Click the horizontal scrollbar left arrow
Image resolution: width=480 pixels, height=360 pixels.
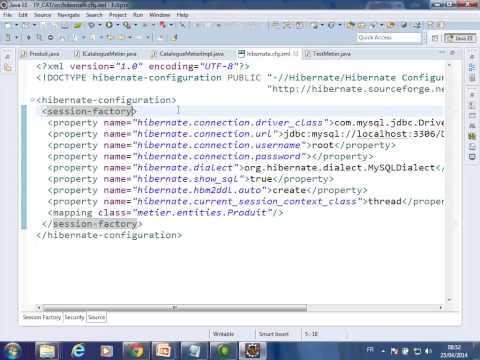pos(39,308)
